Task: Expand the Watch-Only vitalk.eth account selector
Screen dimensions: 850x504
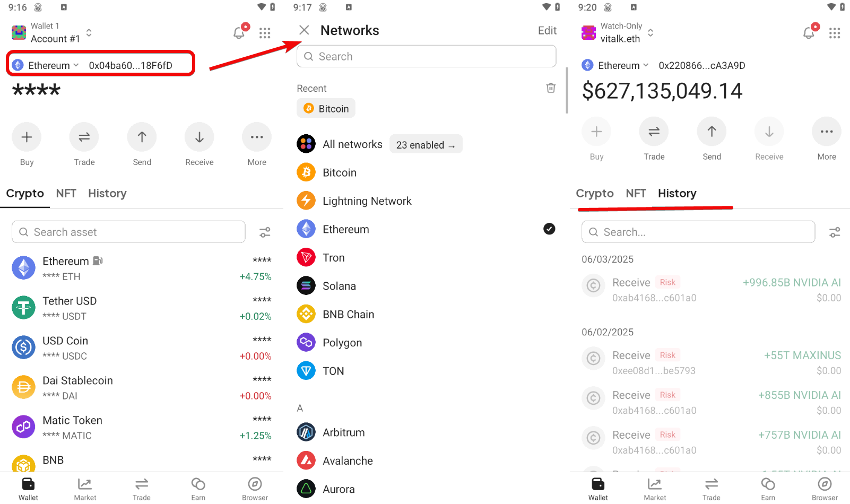Action: [618, 32]
